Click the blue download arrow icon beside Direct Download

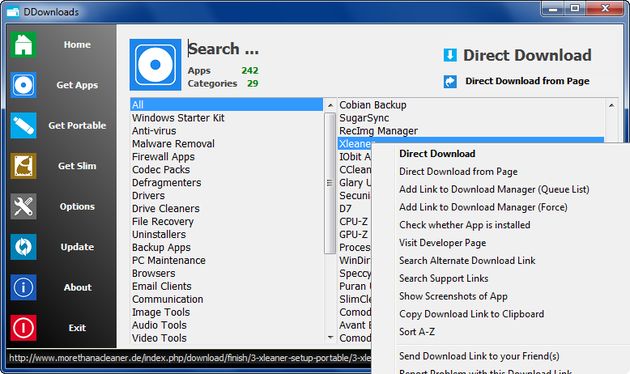[x=450, y=55]
